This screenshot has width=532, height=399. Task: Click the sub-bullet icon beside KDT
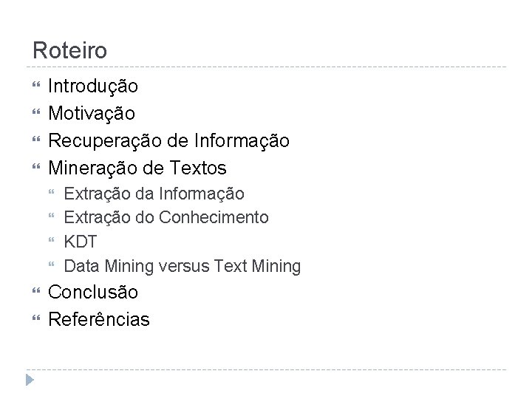[x=52, y=242]
